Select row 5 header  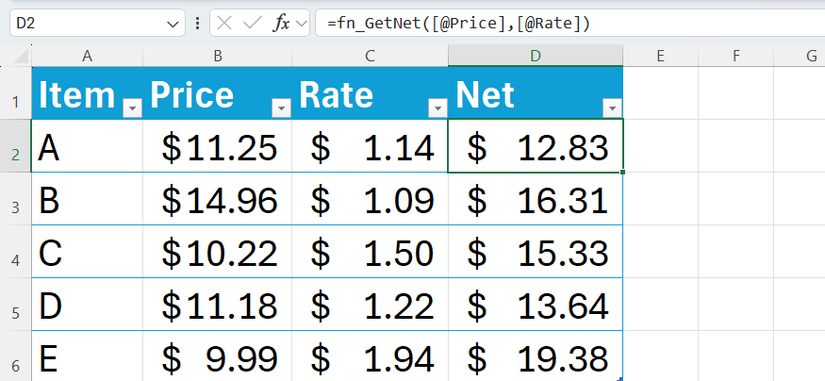(x=16, y=304)
